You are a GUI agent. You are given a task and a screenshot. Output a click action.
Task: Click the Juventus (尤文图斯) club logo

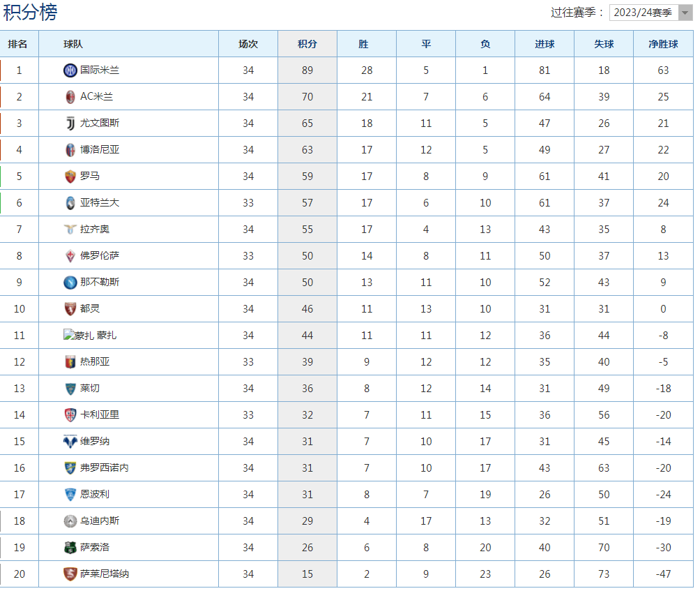pyautogui.click(x=70, y=124)
